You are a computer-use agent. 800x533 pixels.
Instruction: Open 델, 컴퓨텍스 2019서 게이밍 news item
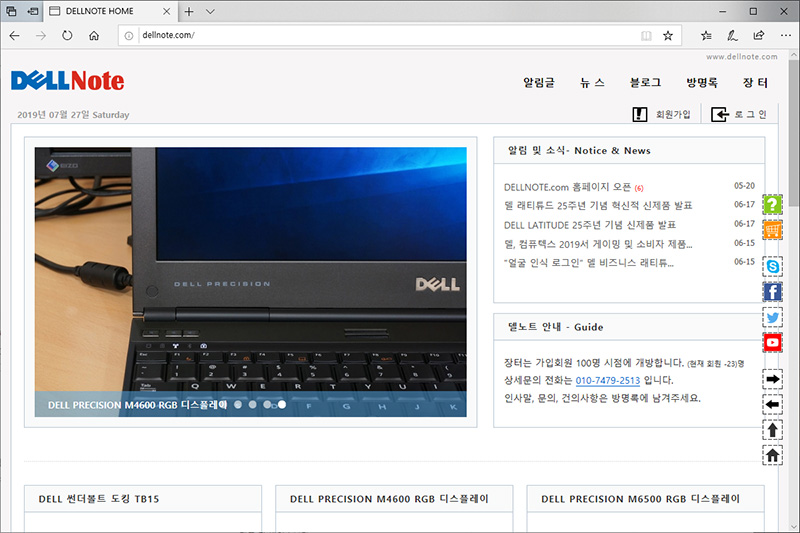pos(598,244)
